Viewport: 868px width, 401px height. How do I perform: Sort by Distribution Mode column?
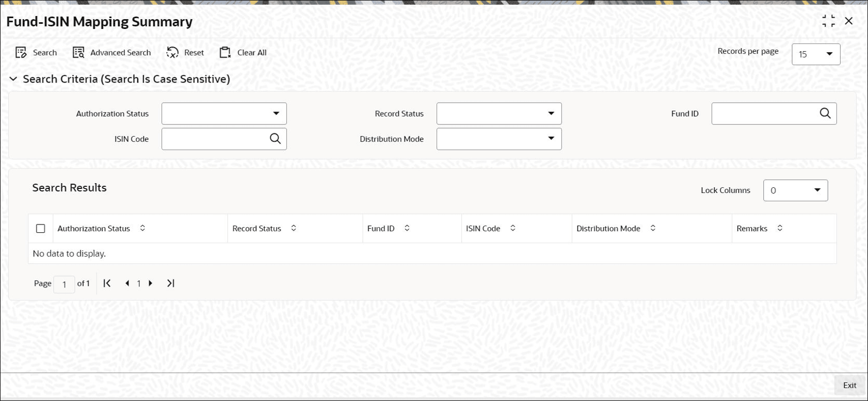[x=653, y=228]
